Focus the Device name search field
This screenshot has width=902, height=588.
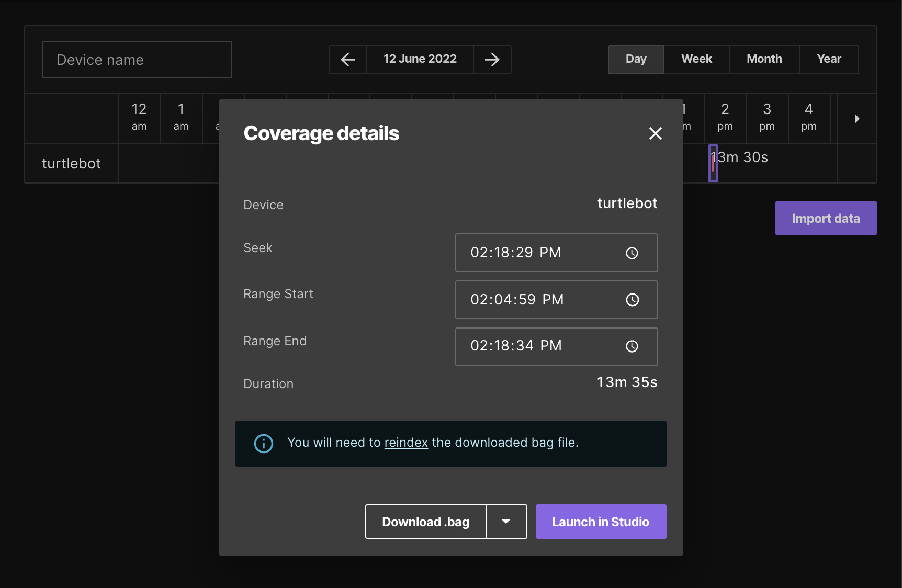(x=137, y=60)
